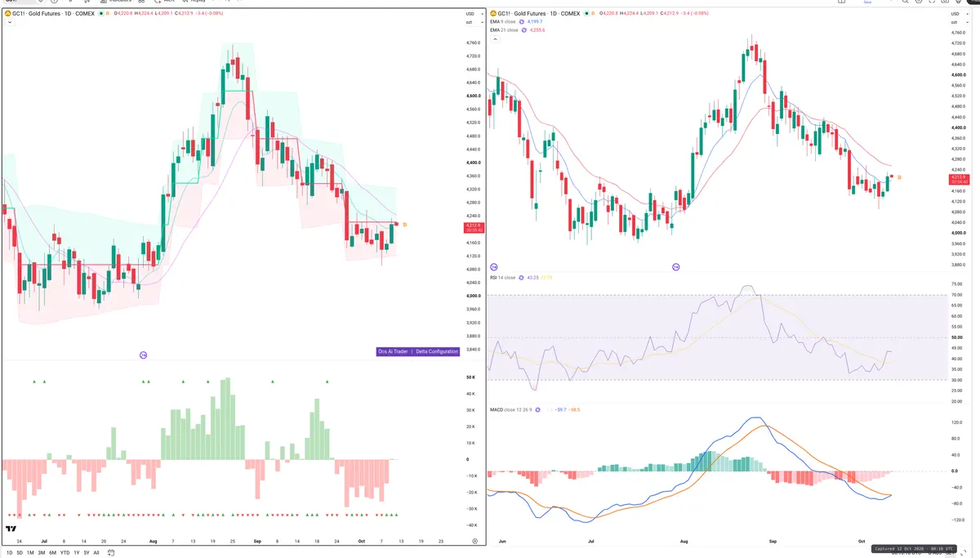Click the red 4,212.9 price label on left axis
Viewport: 980px width, 558px height.
pos(472,227)
